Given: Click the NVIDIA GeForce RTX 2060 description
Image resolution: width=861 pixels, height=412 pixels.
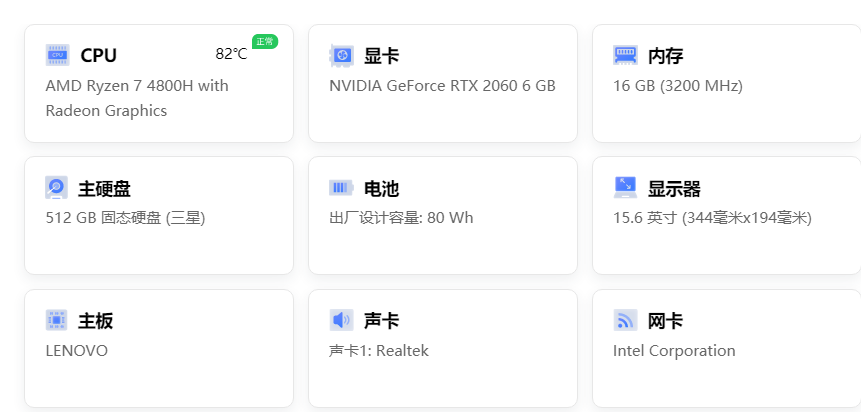Looking at the screenshot, I should pyautogui.click(x=442, y=86).
